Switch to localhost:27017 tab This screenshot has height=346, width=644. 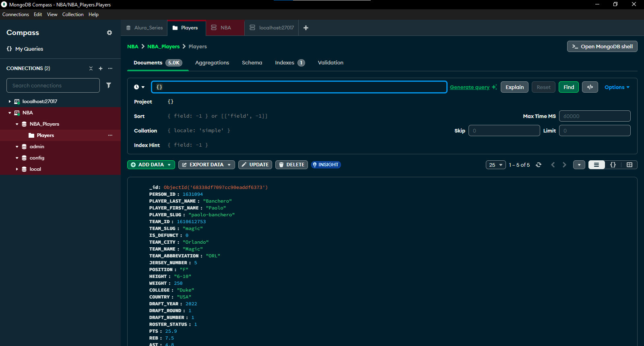(x=272, y=28)
